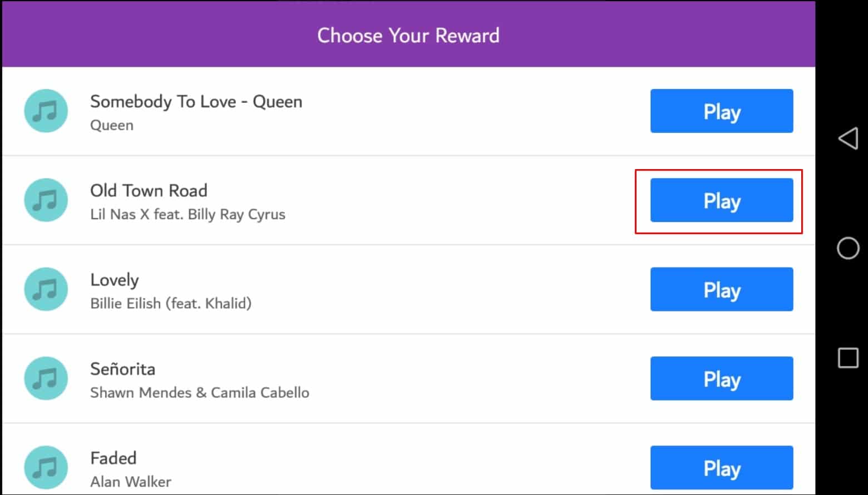This screenshot has width=868, height=495.
Task: Select the Old Town Road song title
Action: click(x=149, y=191)
